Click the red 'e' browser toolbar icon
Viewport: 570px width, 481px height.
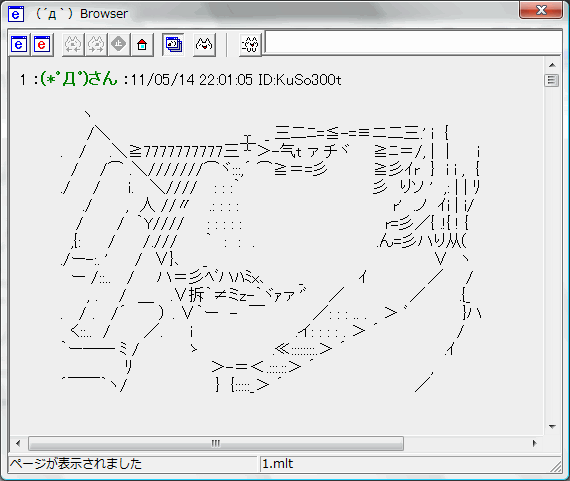click(x=42, y=45)
